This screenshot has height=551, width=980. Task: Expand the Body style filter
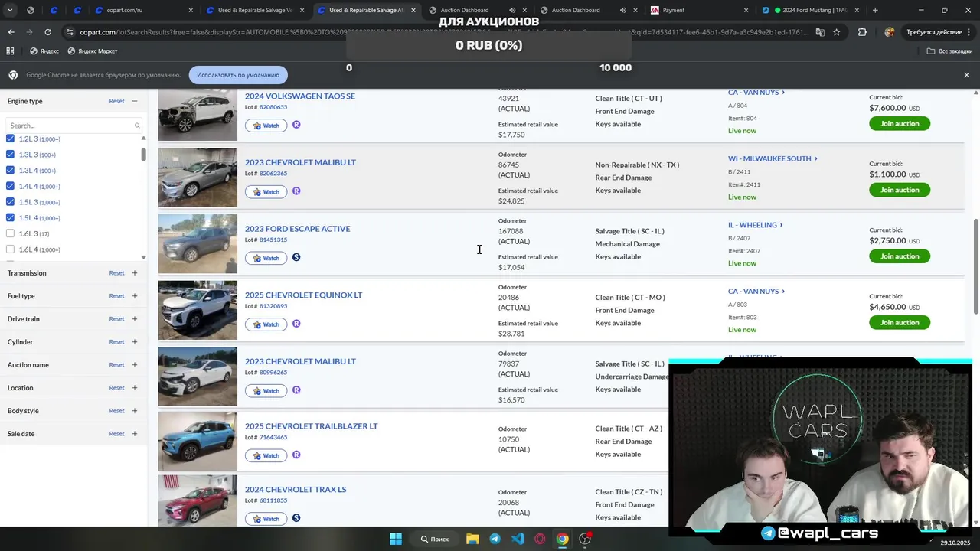click(135, 411)
